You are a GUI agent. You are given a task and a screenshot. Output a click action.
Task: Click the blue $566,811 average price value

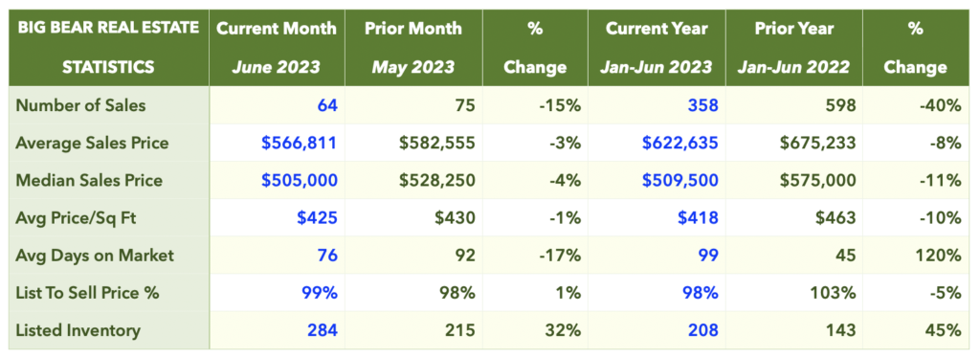coord(300,143)
